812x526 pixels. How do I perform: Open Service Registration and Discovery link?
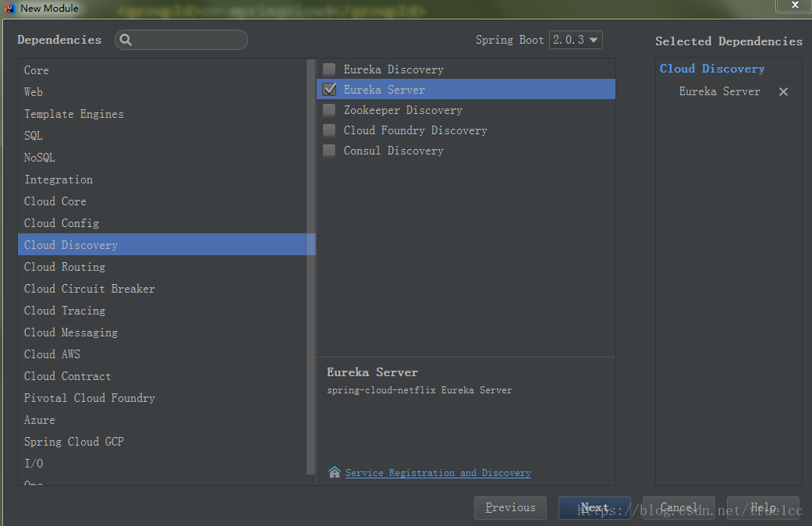pyautogui.click(x=438, y=473)
